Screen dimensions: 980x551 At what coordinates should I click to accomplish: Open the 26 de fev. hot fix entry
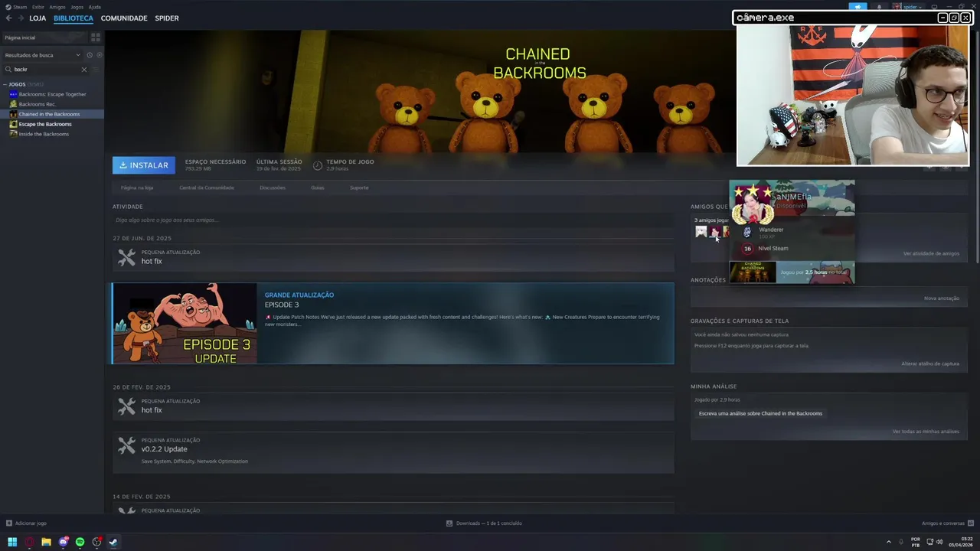tap(393, 407)
